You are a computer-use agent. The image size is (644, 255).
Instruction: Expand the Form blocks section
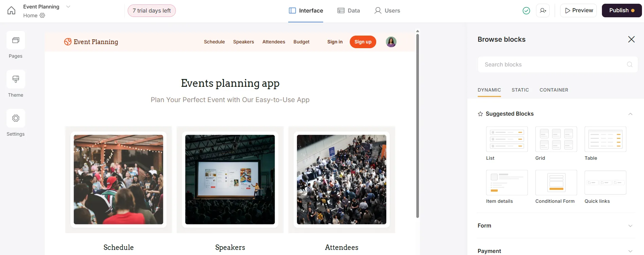[630, 226]
